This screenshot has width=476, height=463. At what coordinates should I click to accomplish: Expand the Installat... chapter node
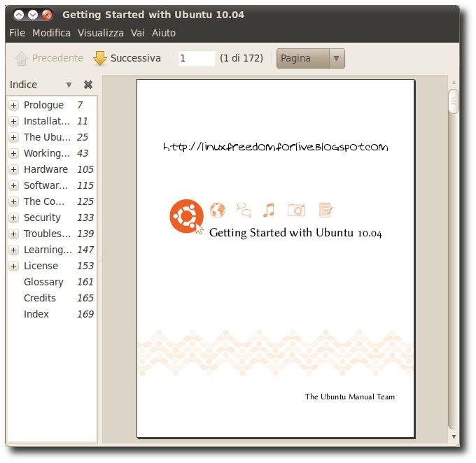coord(13,122)
